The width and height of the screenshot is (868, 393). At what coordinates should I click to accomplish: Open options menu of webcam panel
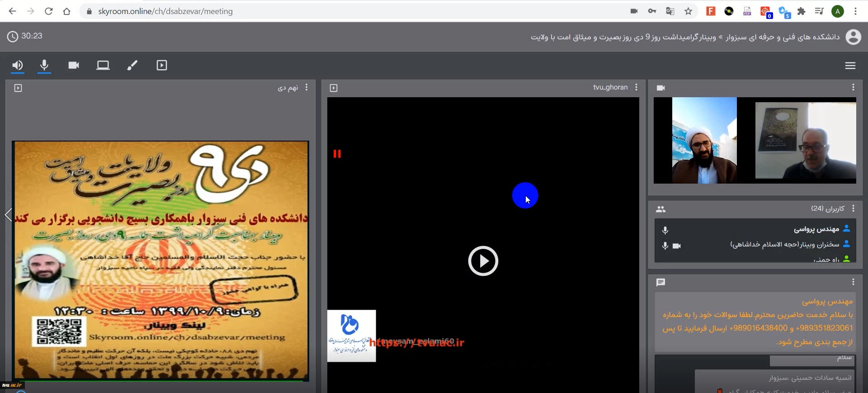coord(853,87)
